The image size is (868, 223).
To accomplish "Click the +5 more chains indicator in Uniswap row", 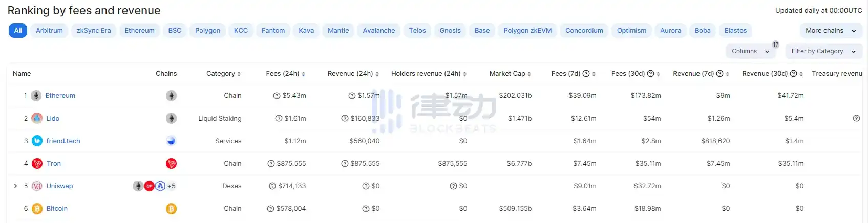I will pyautogui.click(x=172, y=186).
